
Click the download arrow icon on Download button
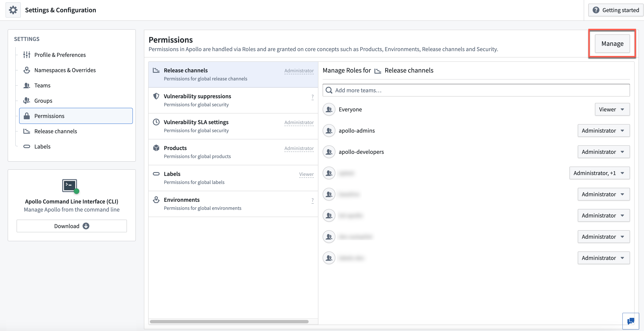coord(86,226)
